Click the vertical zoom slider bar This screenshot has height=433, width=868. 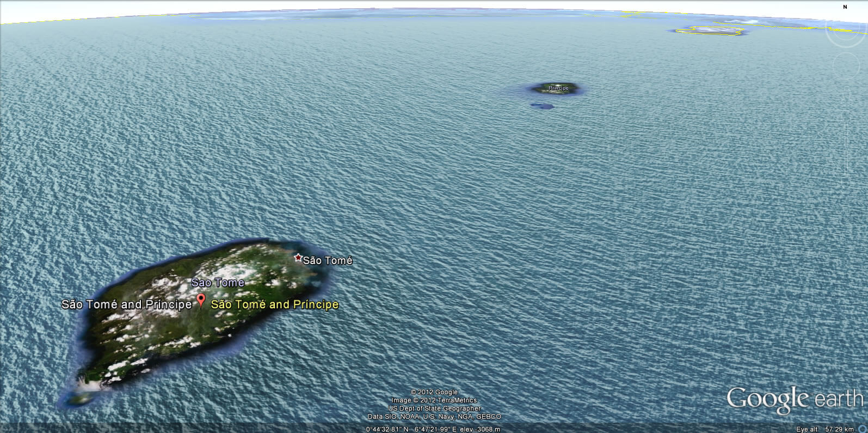tap(847, 147)
